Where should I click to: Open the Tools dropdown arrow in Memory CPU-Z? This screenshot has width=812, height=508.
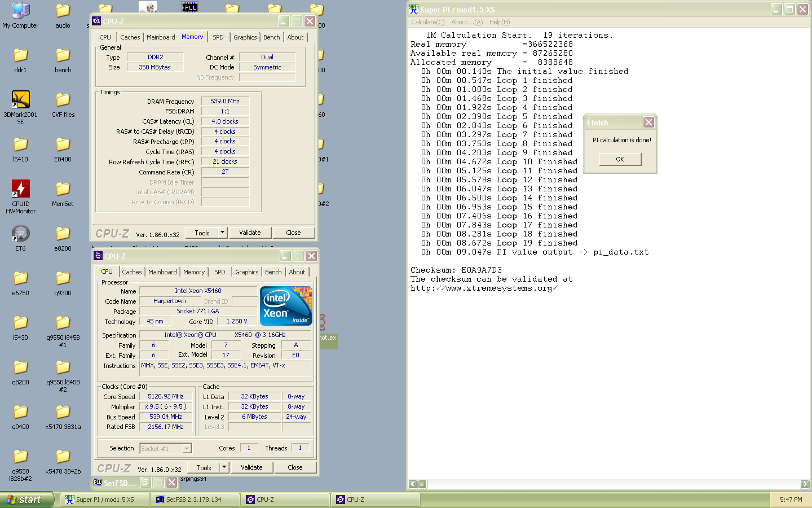tap(223, 232)
